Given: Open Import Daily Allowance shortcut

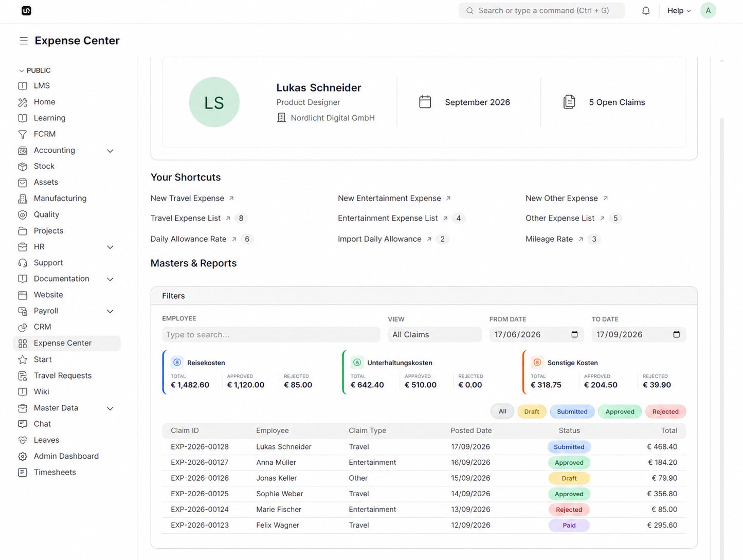Looking at the screenshot, I should click(x=385, y=239).
